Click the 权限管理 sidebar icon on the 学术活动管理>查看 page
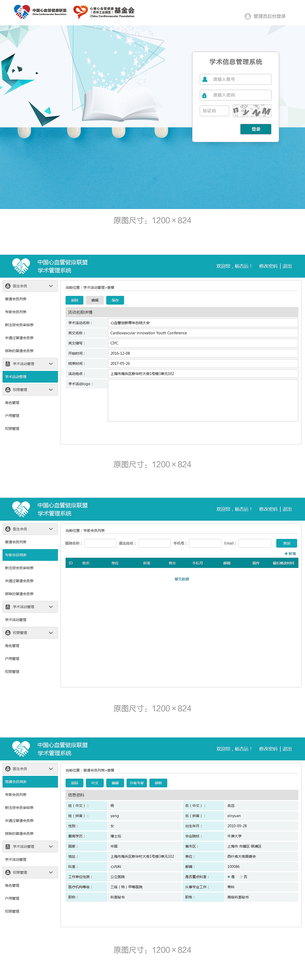 pyautogui.click(x=8, y=389)
